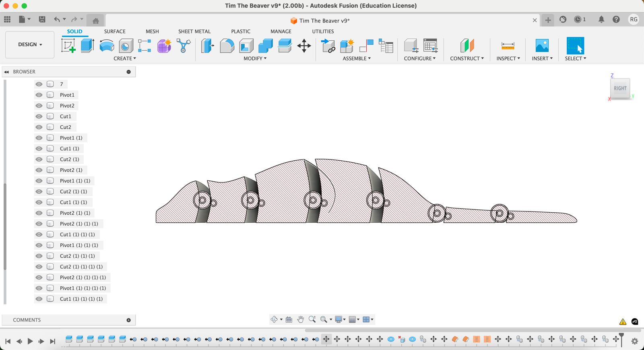This screenshot has width=644, height=350.
Task: Click the Measure tool under Inspect
Action: click(508, 46)
